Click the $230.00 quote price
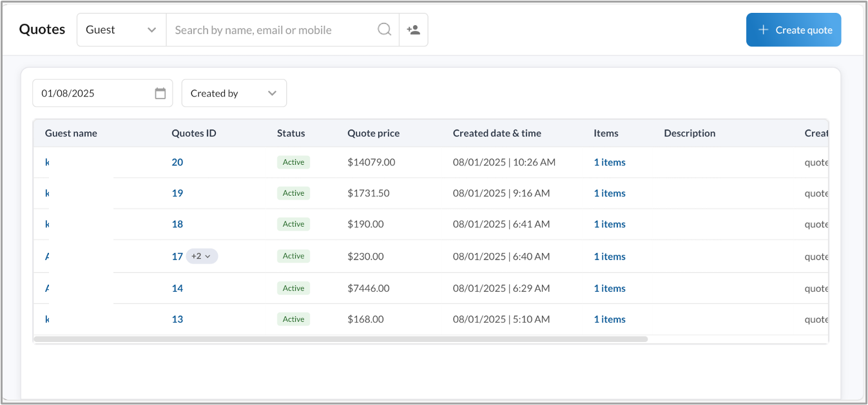Screen dimensions: 868x405 tap(365, 256)
